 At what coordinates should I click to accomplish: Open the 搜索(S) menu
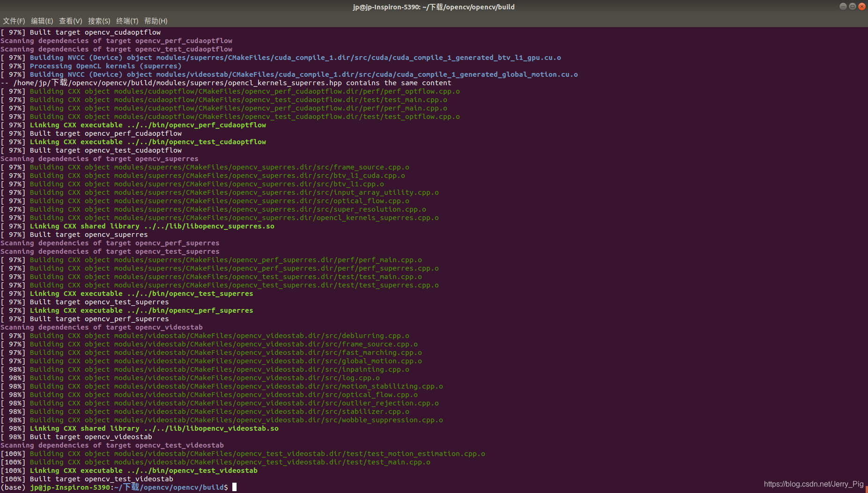pos(99,21)
